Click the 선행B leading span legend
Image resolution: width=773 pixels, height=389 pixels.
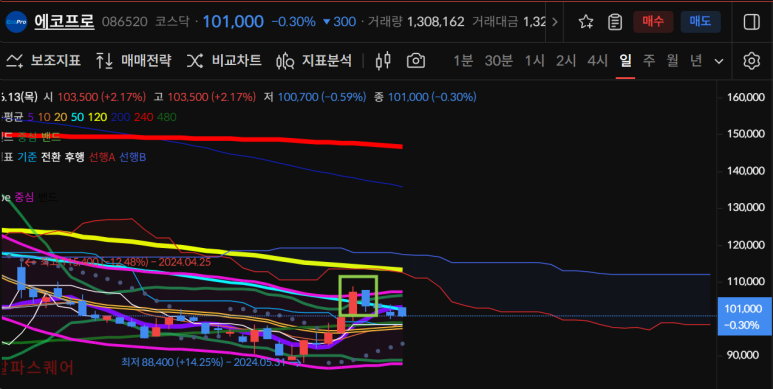point(133,157)
